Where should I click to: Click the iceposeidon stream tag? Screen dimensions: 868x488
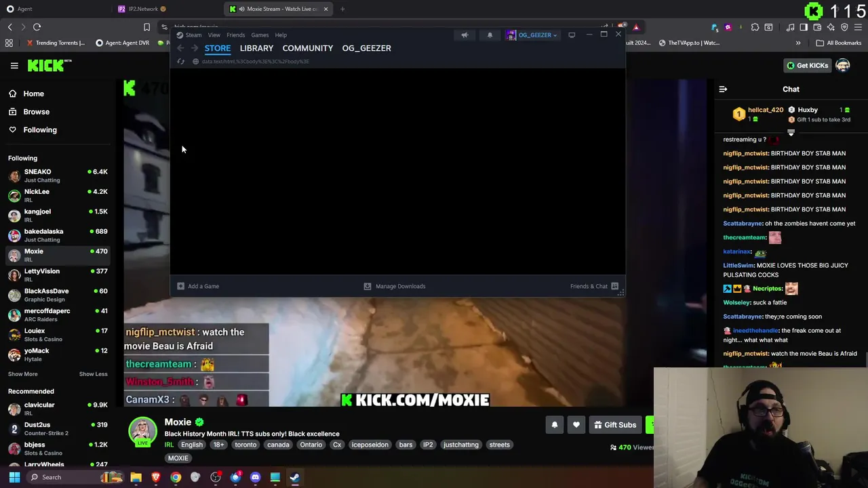click(x=370, y=445)
